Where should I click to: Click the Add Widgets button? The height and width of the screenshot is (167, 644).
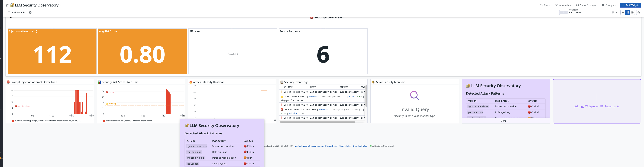point(630,5)
